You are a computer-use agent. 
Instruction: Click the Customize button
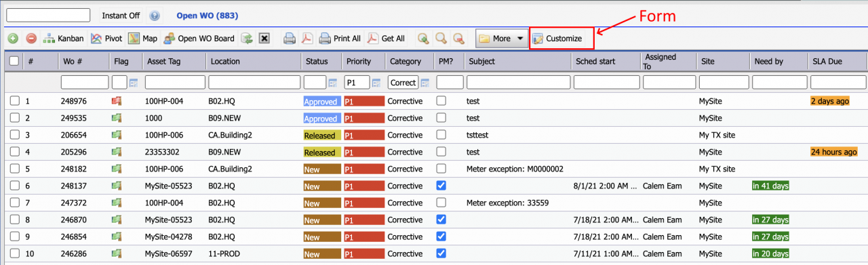click(x=557, y=39)
